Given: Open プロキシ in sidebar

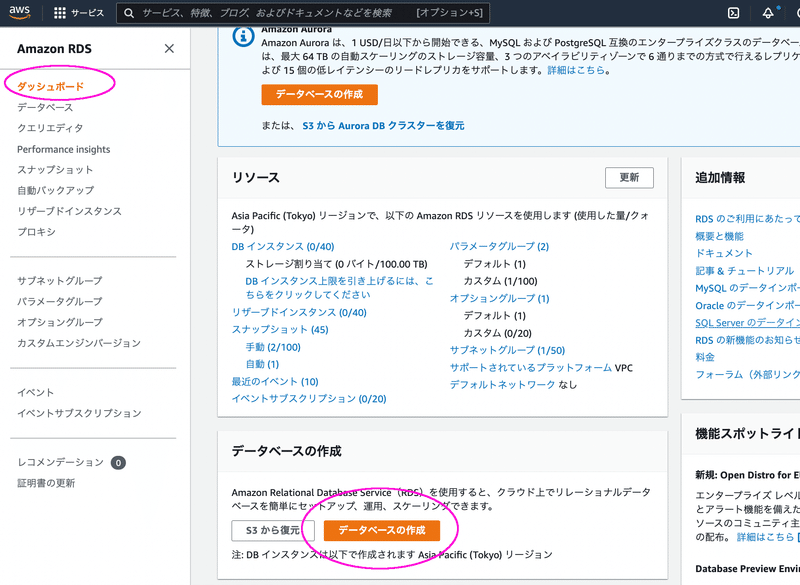Looking at the screenshot, I should (36, 232).
